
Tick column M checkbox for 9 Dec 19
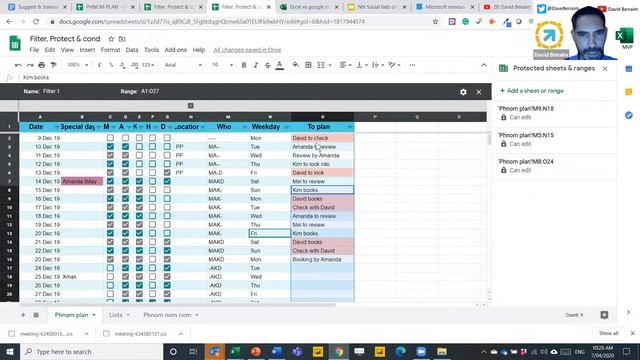pyautogui.click(x=110, y=138)
